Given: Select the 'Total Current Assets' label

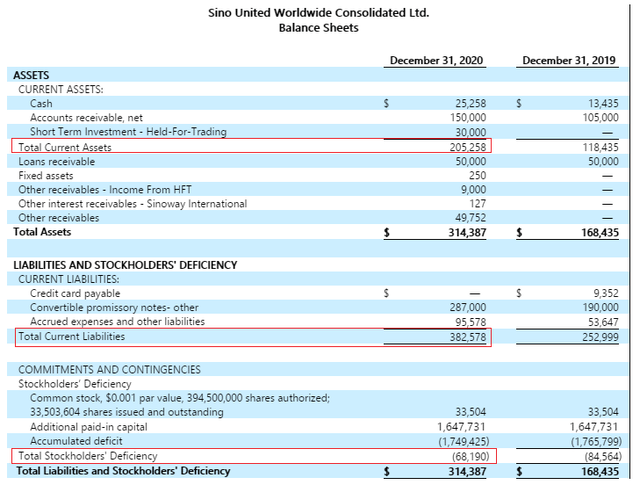Looking at the screenshot, I should pyautogui.click(x=65, y=147).
